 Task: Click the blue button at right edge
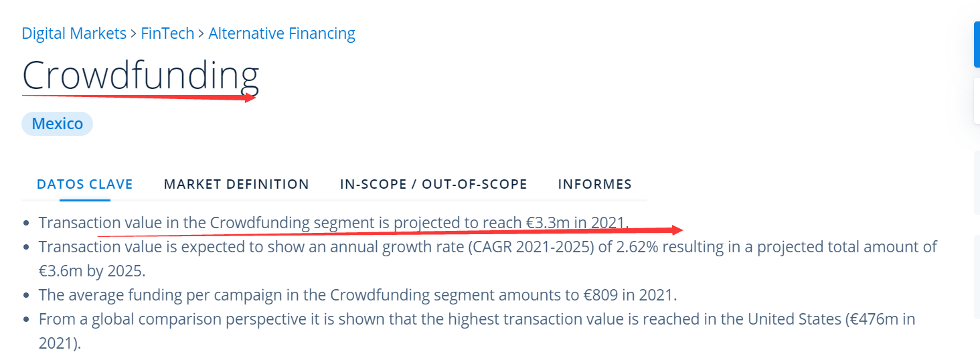[977, 44]
